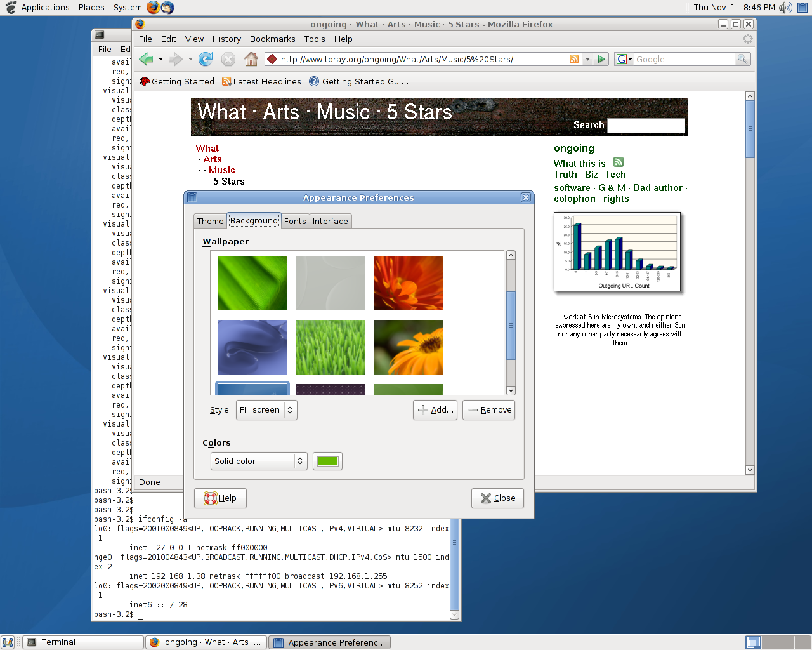812x650 pixels.
Task: Click wallpaper list scroll down arrow
Action: [511, 390]
